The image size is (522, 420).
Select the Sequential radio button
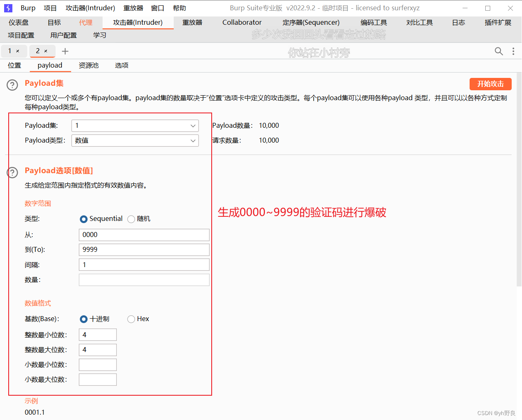tap(84, 219)
